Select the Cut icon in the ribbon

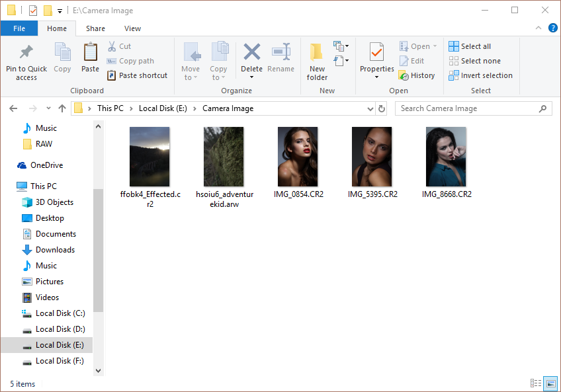113,46
